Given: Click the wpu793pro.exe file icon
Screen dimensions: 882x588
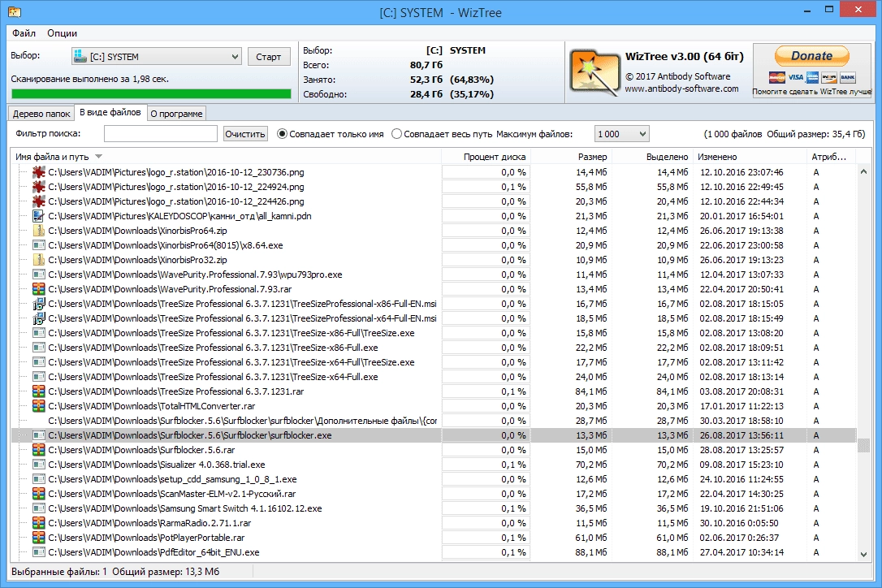Looking at the screenshot, I should click(x=39, y=275).
